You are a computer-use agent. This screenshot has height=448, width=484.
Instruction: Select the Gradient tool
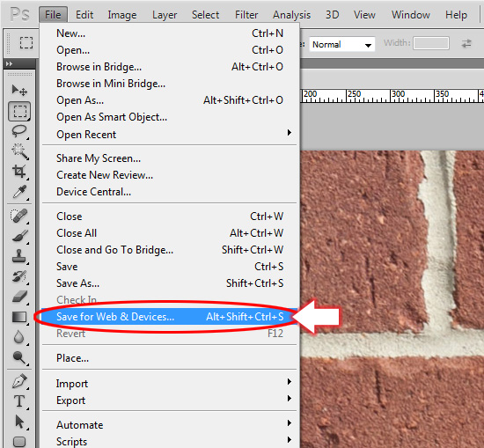click(19, 317)
